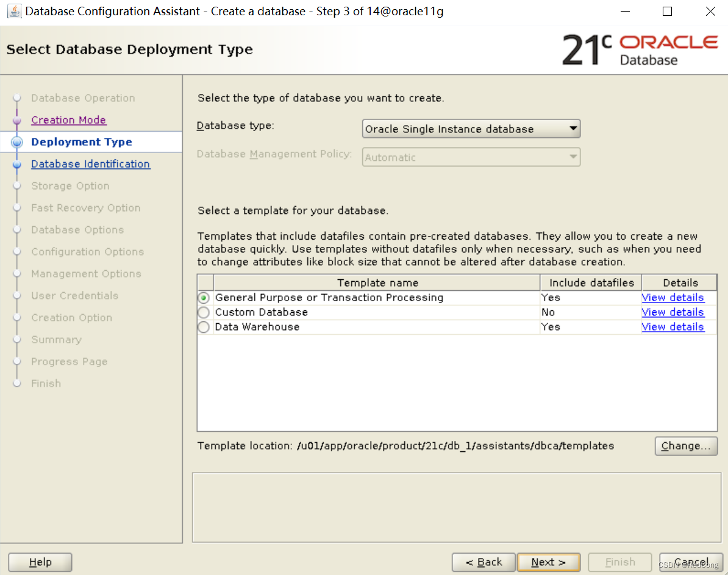This screenshot has height=575, width=728.
Task: Select General Purpose or Transaction Processing radio
Action: [x=204, y=298]
